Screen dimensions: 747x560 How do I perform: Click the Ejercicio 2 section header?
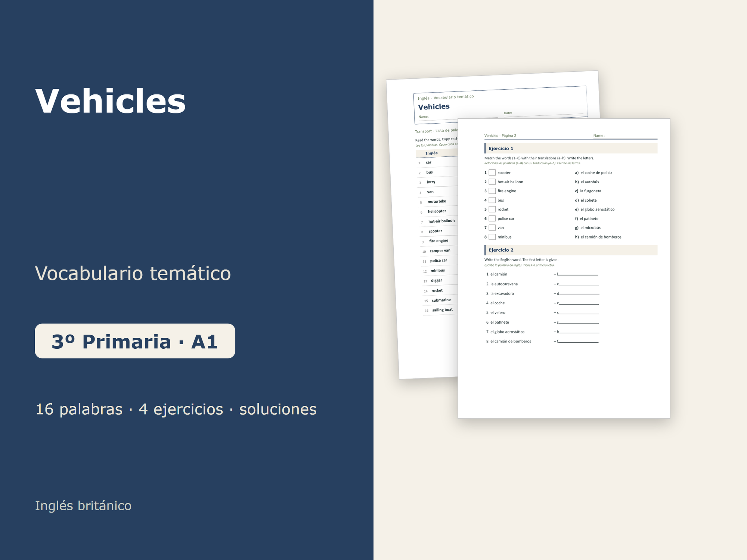tap(571, 250)
